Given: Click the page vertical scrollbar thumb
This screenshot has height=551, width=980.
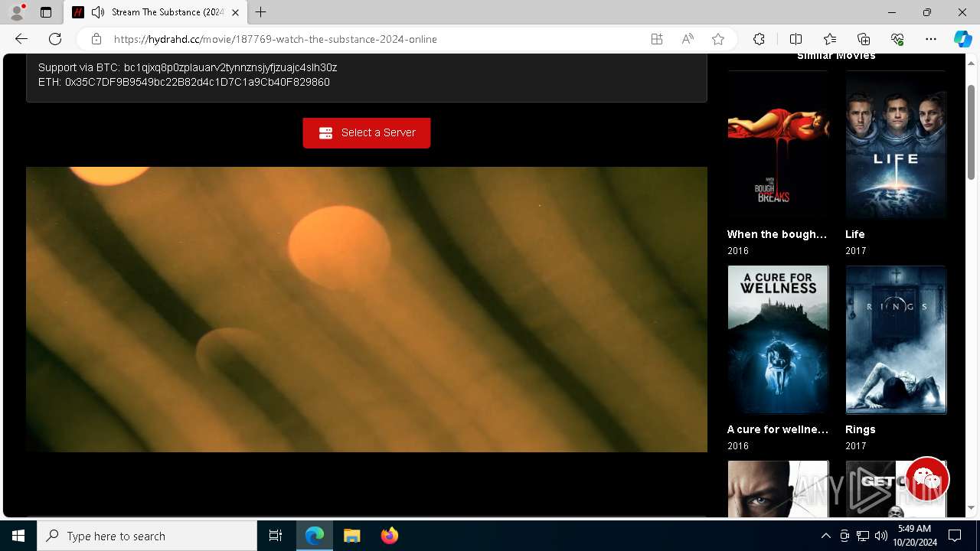Looking at the screenshot, I should [x=971, y=132].
